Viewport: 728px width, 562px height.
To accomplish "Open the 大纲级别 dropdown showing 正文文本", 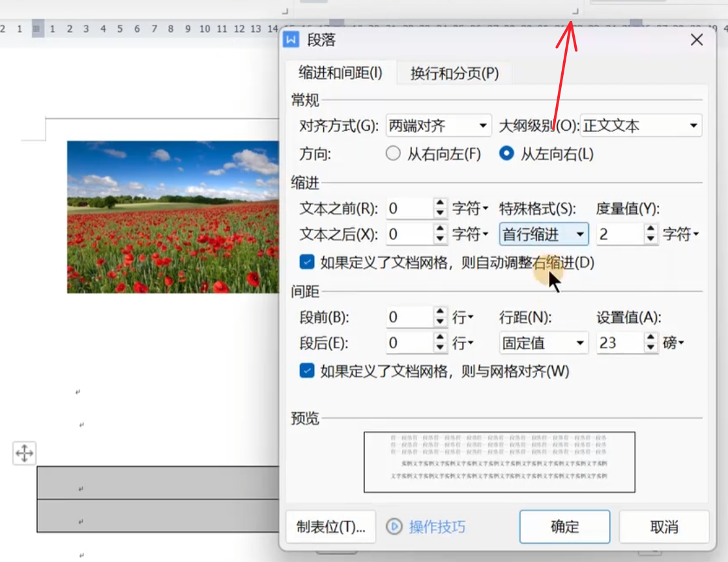I will click(641, 126).
